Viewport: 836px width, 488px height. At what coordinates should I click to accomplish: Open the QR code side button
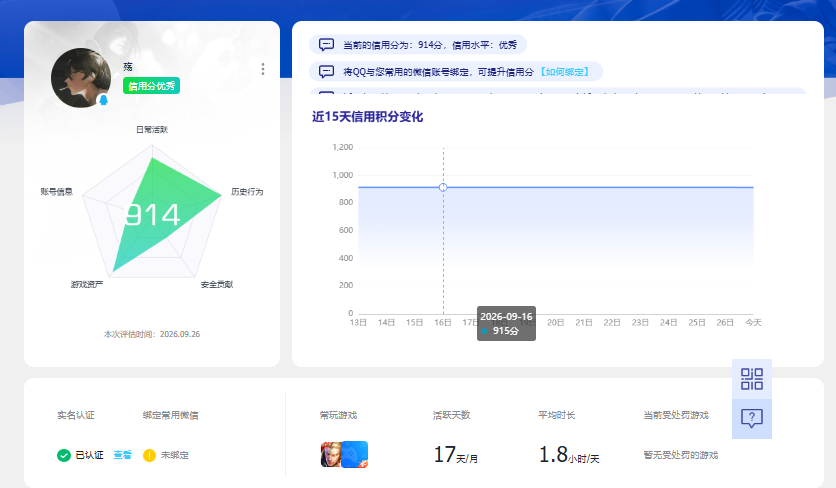[x=752, y=379]
